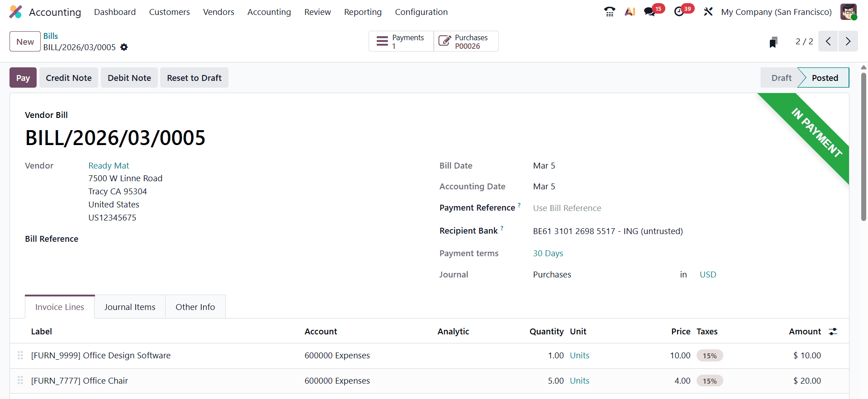
Task: Click the bookmark icon near pager
Action: click(x=773, y=42)
